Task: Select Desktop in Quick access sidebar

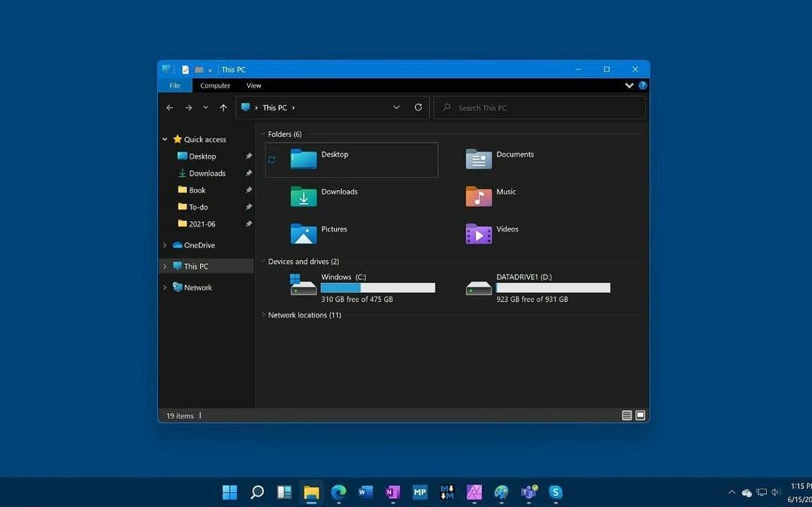Action: pyautogui.click(x=202, y=156)
